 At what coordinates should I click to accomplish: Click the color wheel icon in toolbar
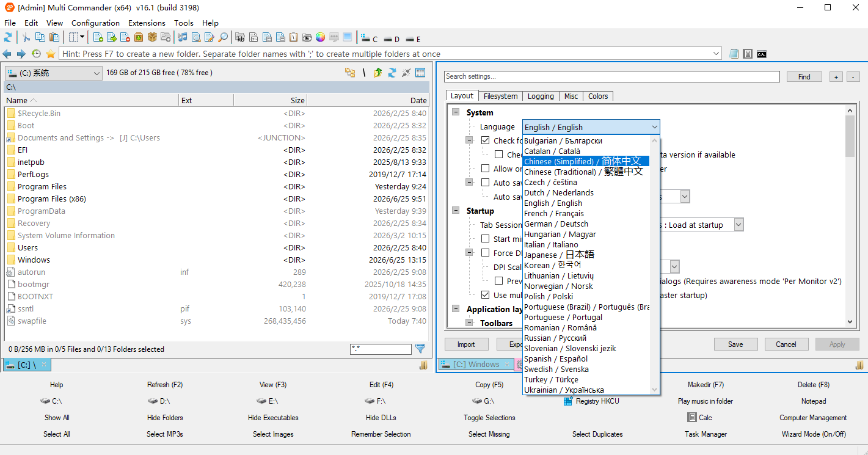click(320, 38)
